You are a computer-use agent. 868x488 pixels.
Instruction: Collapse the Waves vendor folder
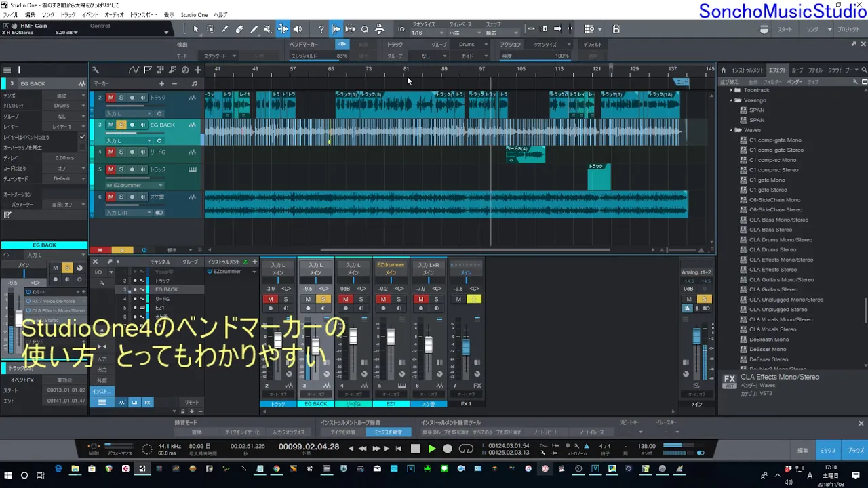pyautogui.click(x=732, y=130)
